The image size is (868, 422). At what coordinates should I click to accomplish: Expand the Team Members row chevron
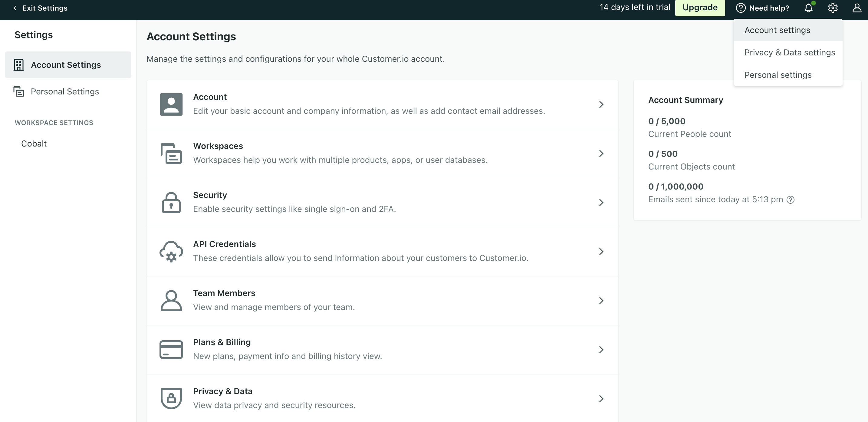[602, 301]
